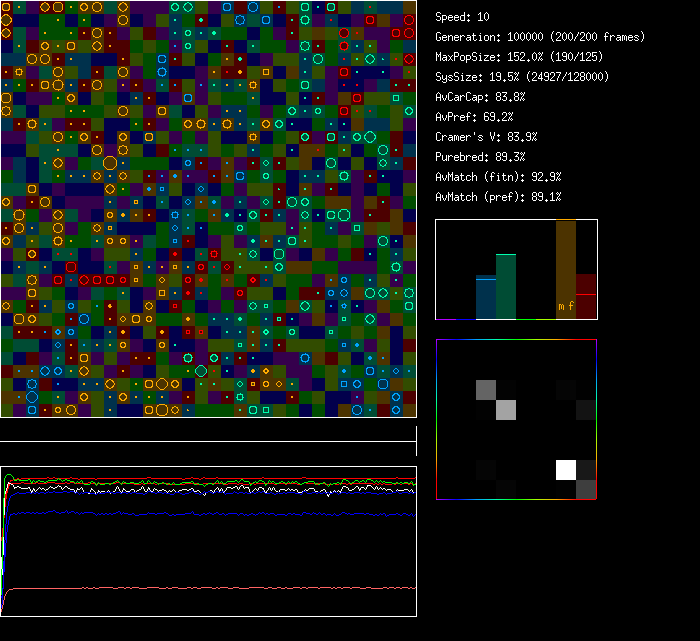Click the white cell in the grayscale matrix
The height and width of the screenshot is (641, 700).
click(566, 469)
